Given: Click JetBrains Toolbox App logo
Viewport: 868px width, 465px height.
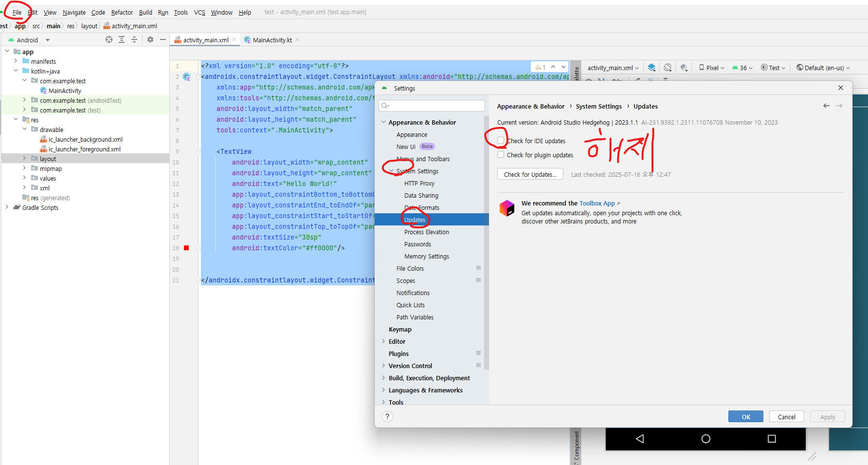Looking at the screenshot, I should tap(507, 208).
